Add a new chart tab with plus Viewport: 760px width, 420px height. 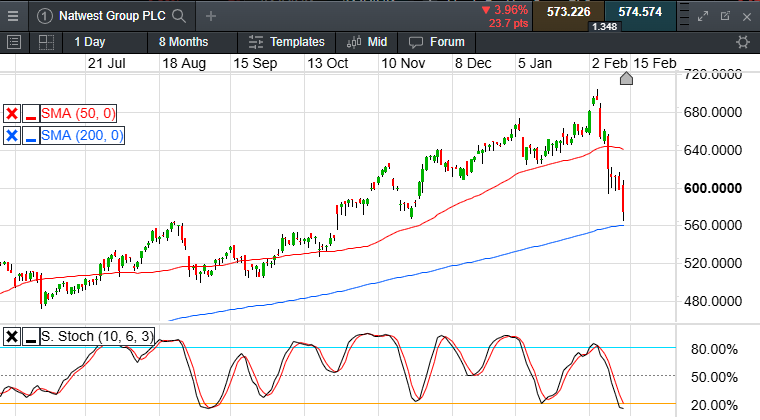coord(210,16)
